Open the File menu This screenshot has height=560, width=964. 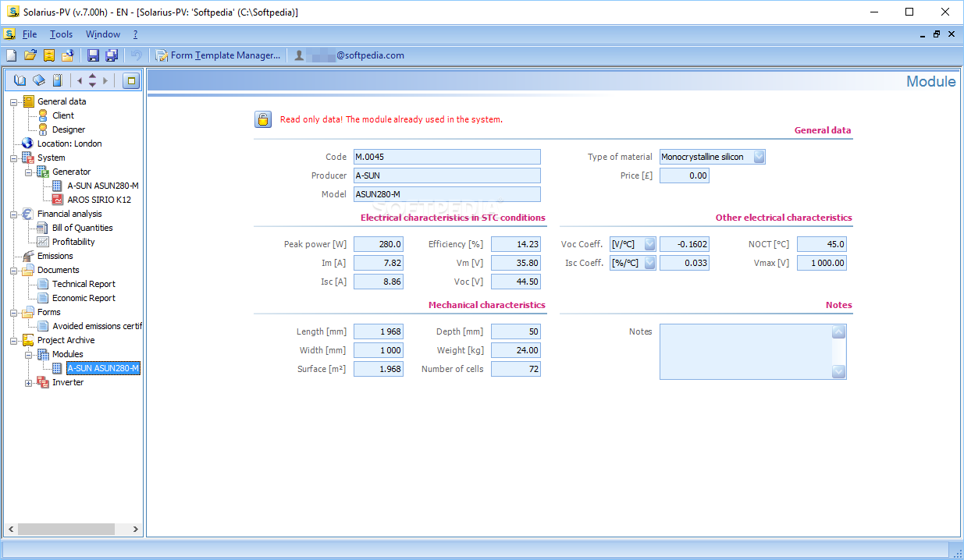(30, 34)
